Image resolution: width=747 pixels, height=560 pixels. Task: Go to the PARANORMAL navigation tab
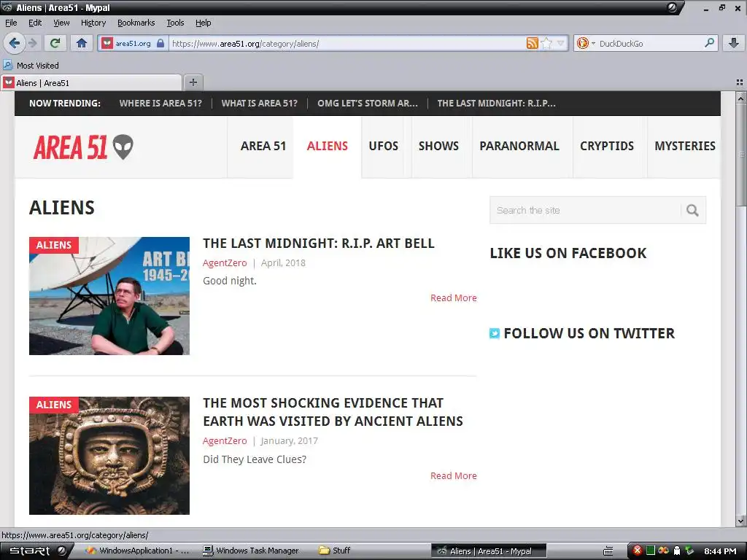(x=519, y=146)
